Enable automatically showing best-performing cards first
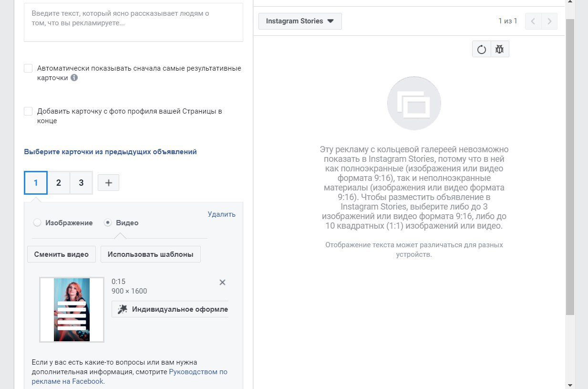 pyautogui.click(x=28, y=68)
